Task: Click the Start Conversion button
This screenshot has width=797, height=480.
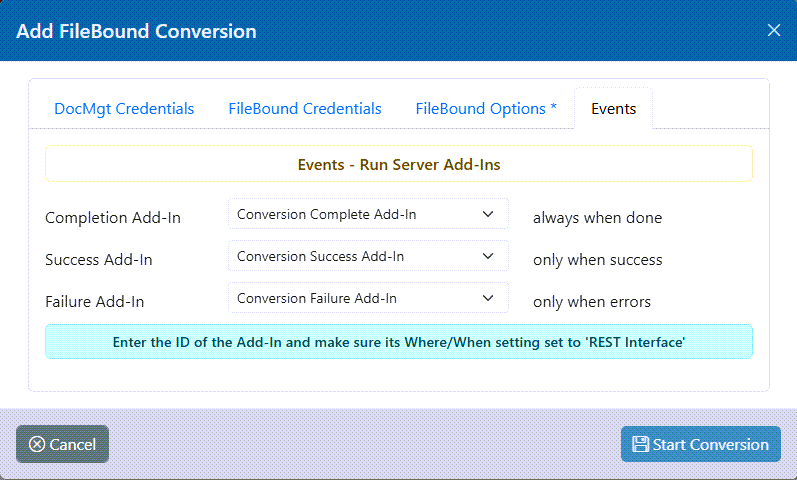Action: pyautogui.click(x=700, y=444)
